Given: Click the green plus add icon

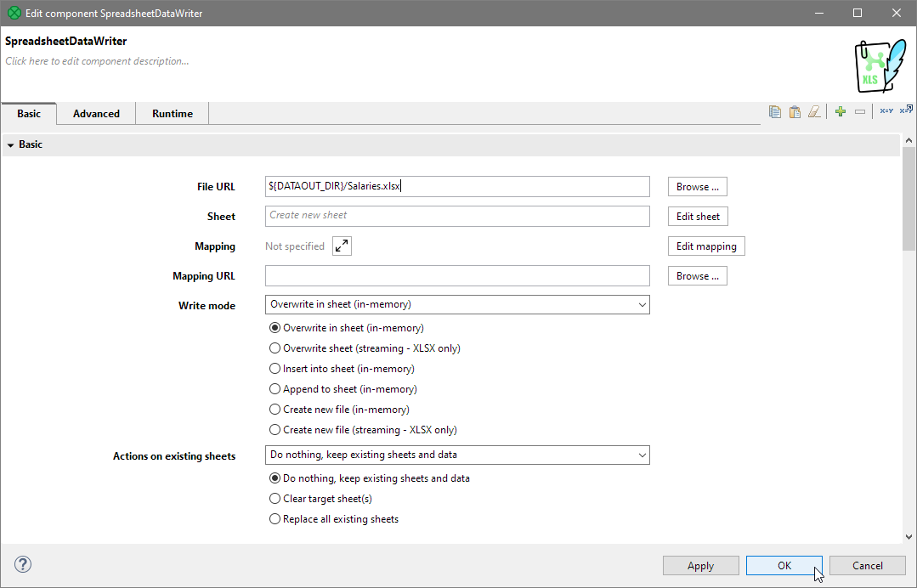Looking at the screenshot, I should (840, 111).
